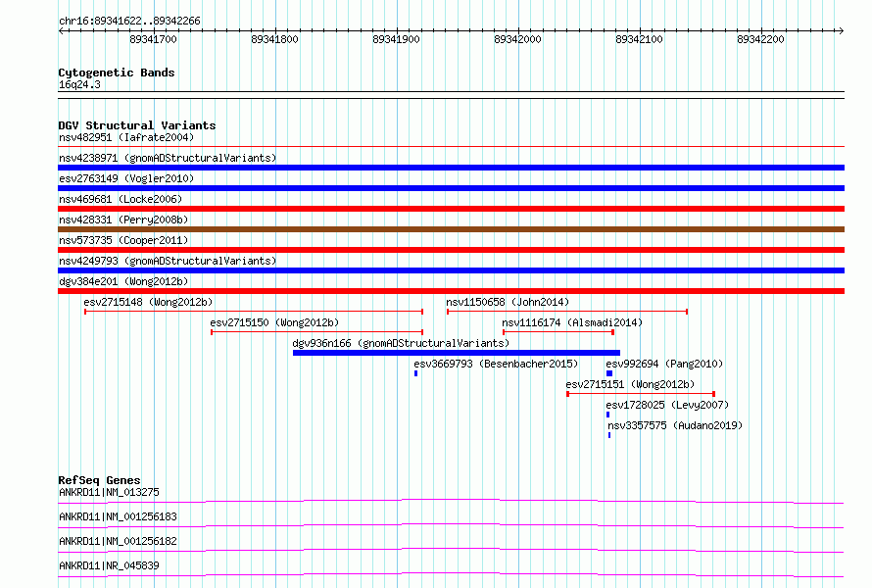The width and height of the screenshot is (872, 588).
Task: Click the DGV Structural Variants track title
Action: 137,125
